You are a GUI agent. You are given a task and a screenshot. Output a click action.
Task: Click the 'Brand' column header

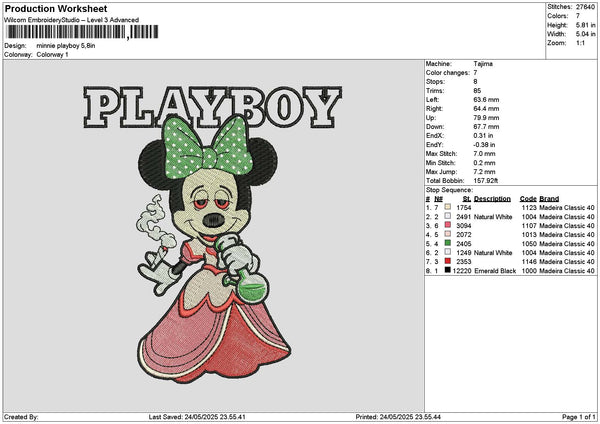[549, 199]
